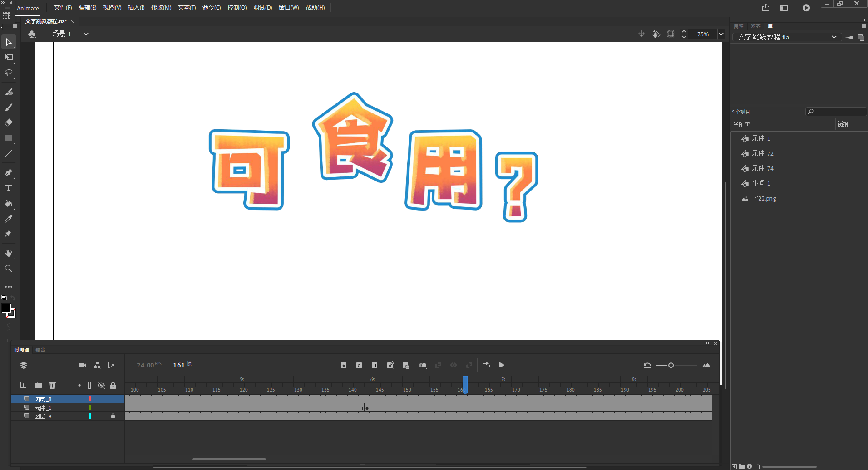This screenshot has width=868, height=470.
Task: Select the Fluid Brush tool
Action: [9, 92]
